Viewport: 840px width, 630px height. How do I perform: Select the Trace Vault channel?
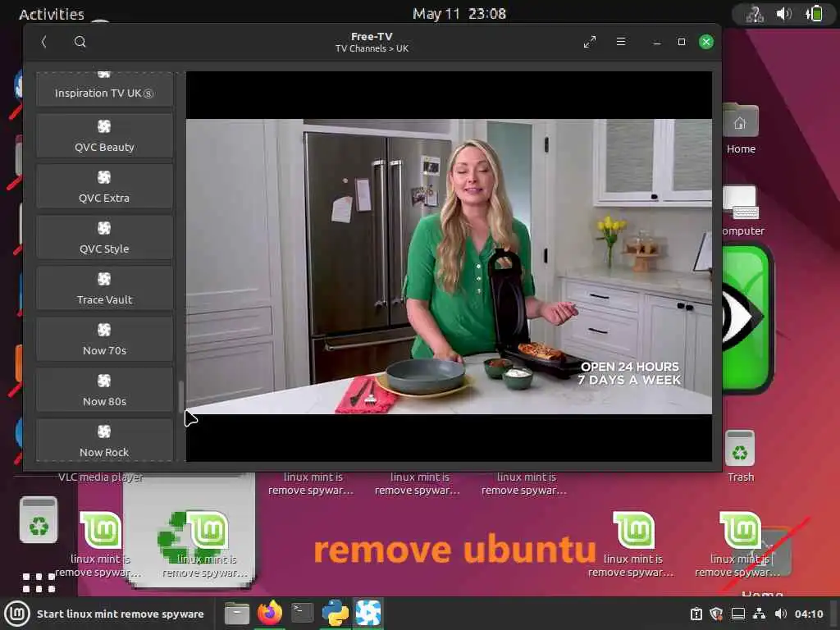point(104,288)
